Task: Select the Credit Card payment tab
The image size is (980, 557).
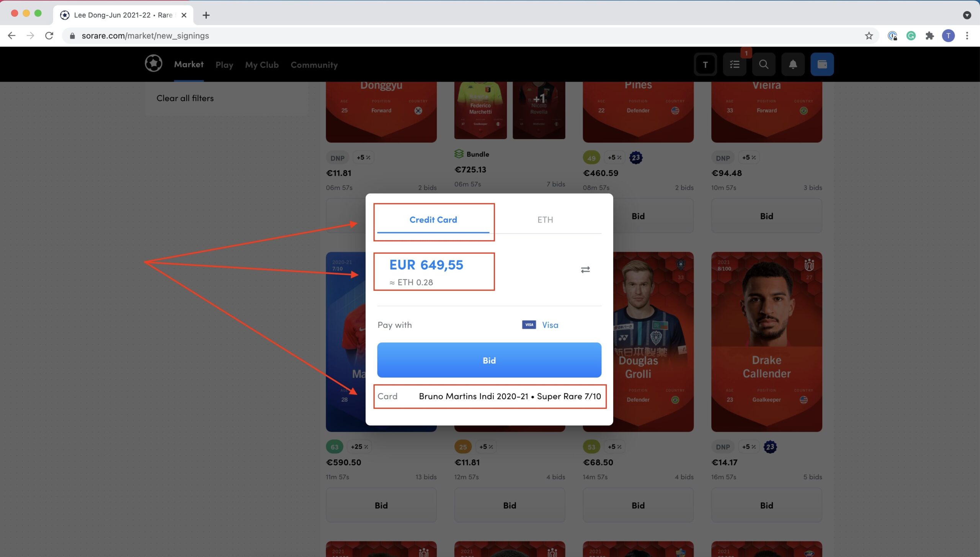Action: pos(433,219)
